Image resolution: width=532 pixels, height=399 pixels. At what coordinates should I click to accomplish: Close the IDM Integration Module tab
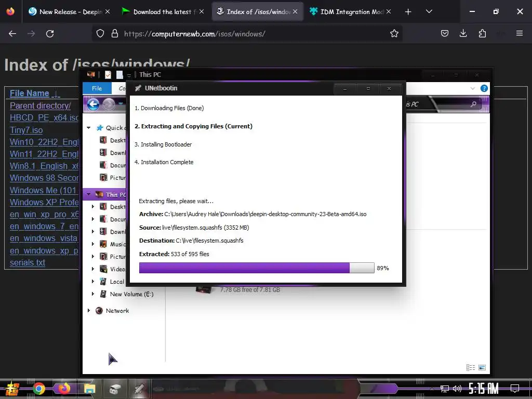coord(389,11)
